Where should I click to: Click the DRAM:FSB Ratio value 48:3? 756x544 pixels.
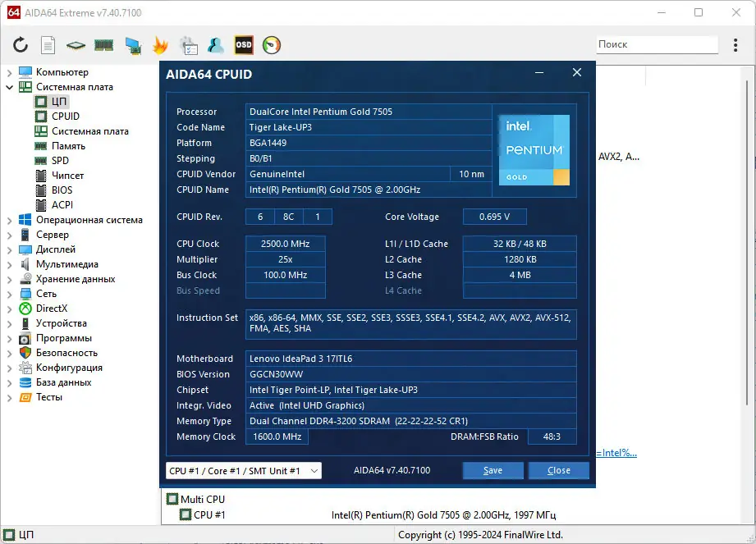(x=552, y=437)
